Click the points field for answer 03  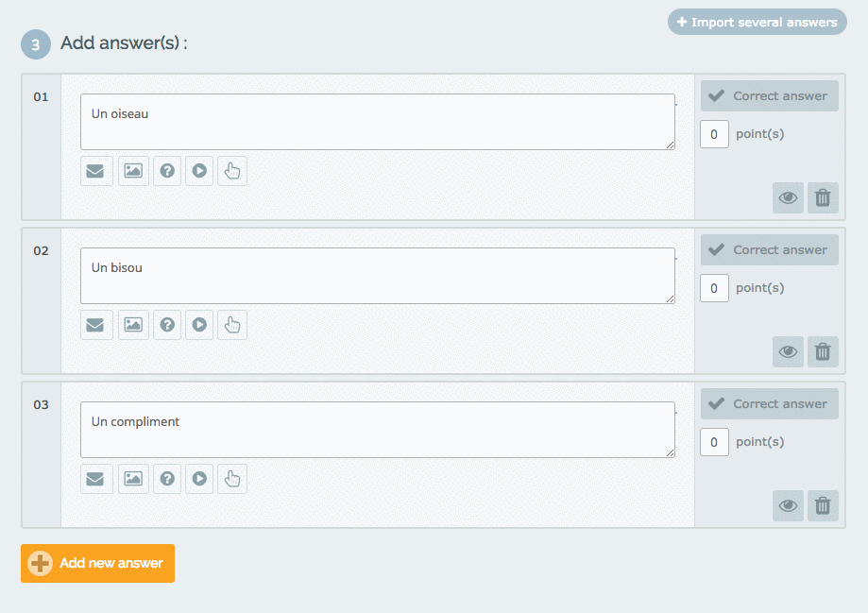coord(714,442)
